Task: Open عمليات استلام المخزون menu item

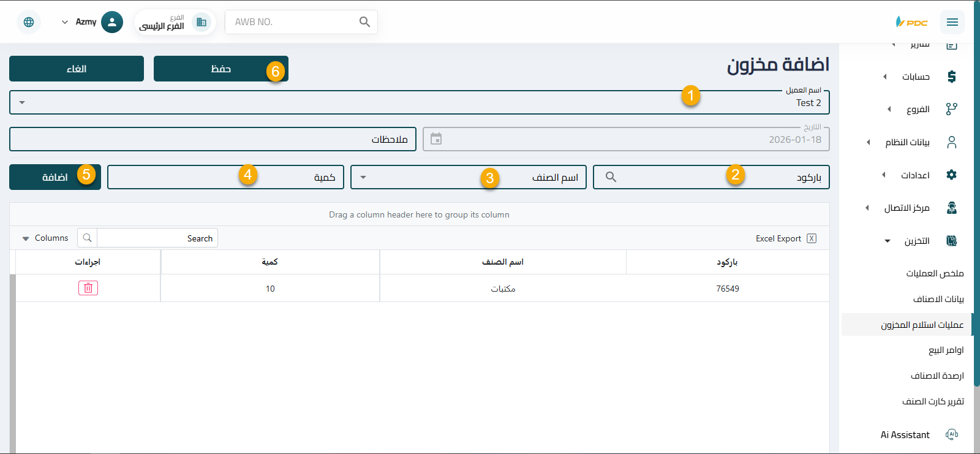Action: pyautogui.click(x=907, y=325)
